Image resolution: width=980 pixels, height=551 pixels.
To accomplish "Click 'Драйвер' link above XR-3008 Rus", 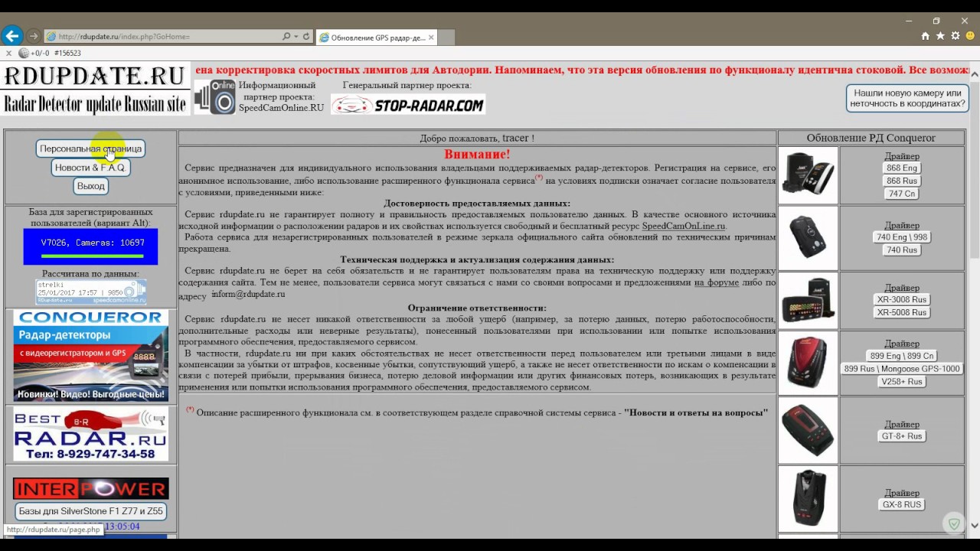I will 901,287.
